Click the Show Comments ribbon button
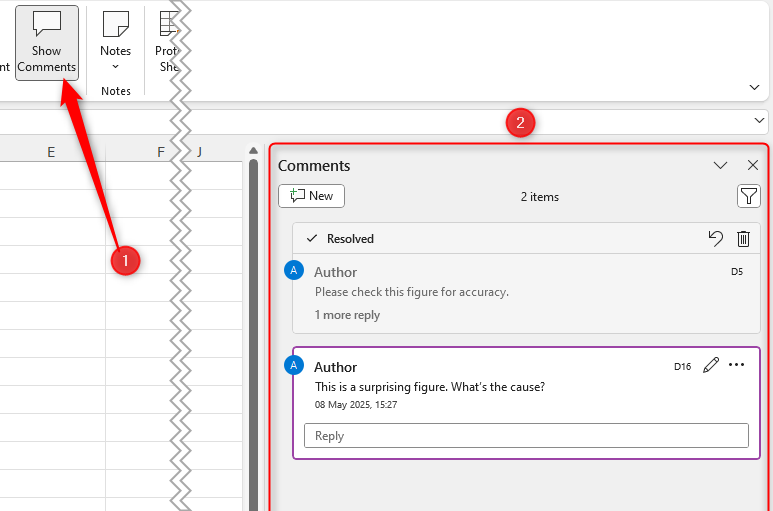Screen dimensions: 773x511 coord(46,42)
